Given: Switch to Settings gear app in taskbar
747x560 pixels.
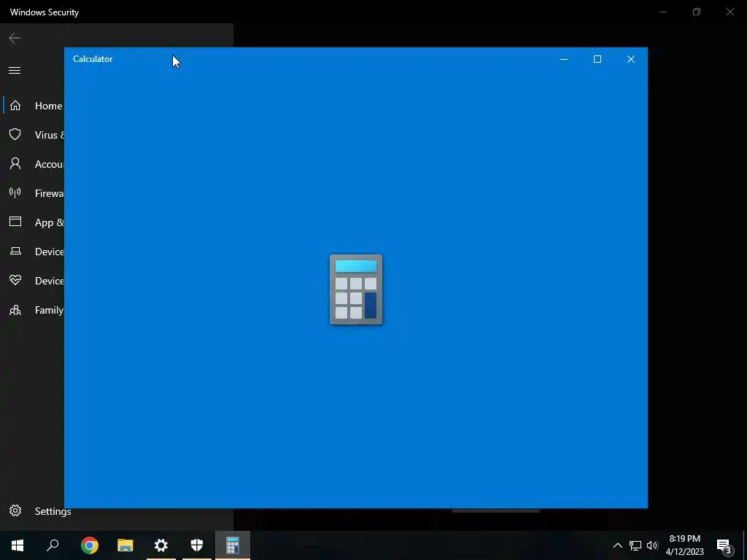Looking at the screenshot, I should [161, 545].
